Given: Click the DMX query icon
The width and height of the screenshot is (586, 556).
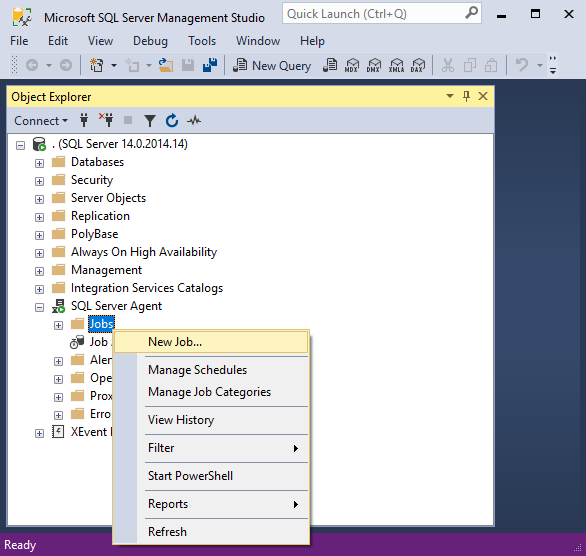Looking at the screenshot, I should click(x=374, y=65).
